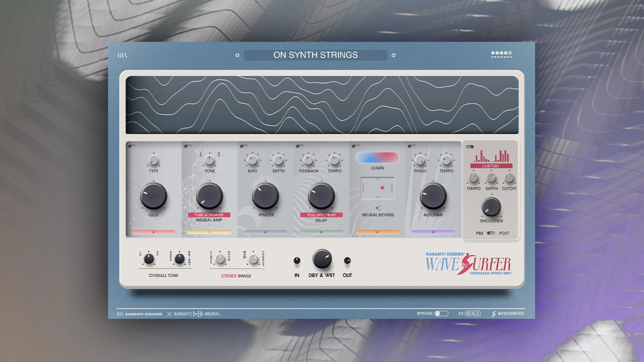Screen dimensions: 644x362
Task: Switch the PRE / POST toggle
Action: (x=491, y=233)
